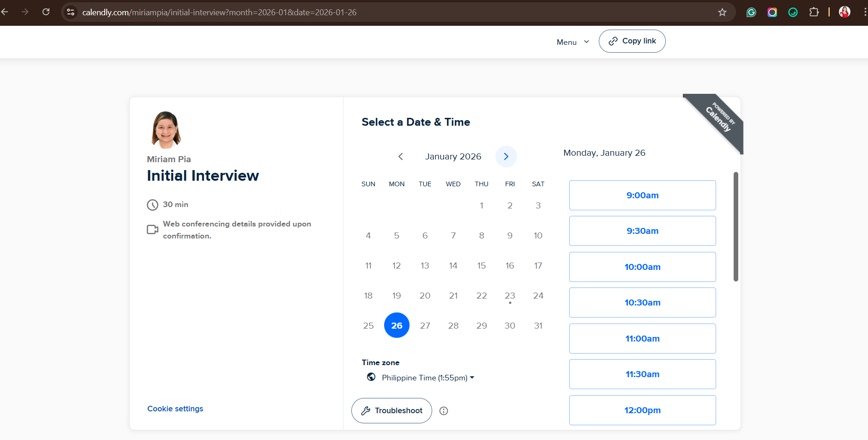Screen dimensions: 868x440
Task: Click January 1 on the calendar
Action: coord(482,205)
